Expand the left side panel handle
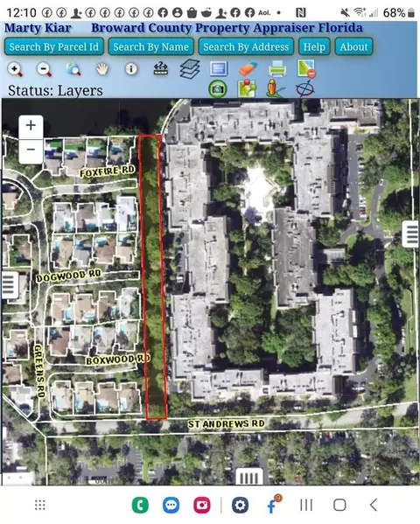This screenshot has height=524, width=420. pyautogui.click(x=10, y=284)
